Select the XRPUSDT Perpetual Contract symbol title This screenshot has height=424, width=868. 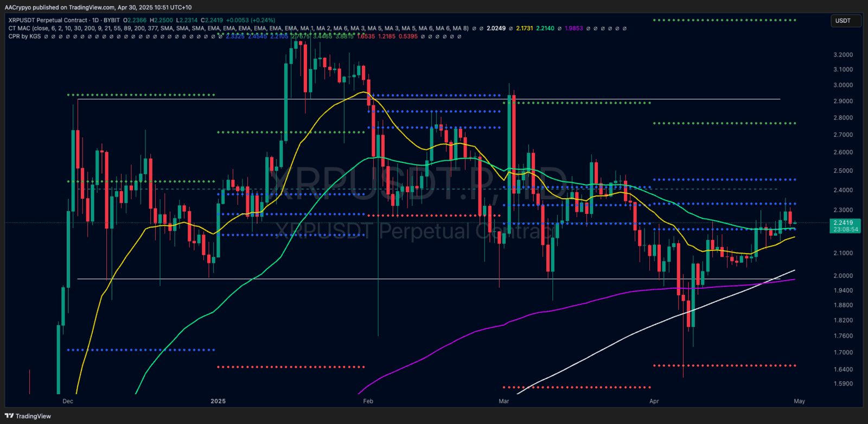point(48,20)
